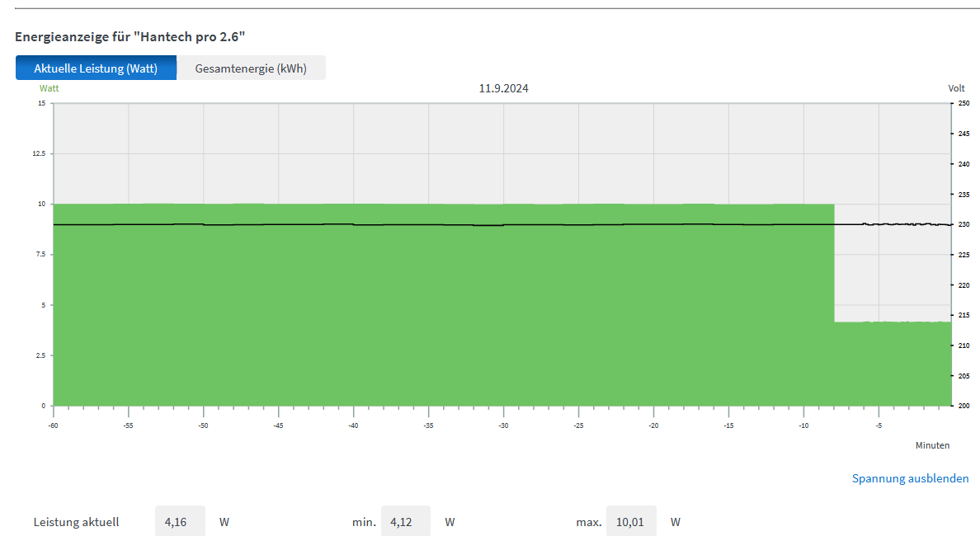Open the Gesamtenergie (kWh) tab
The image size is (980, 536).
251,68
